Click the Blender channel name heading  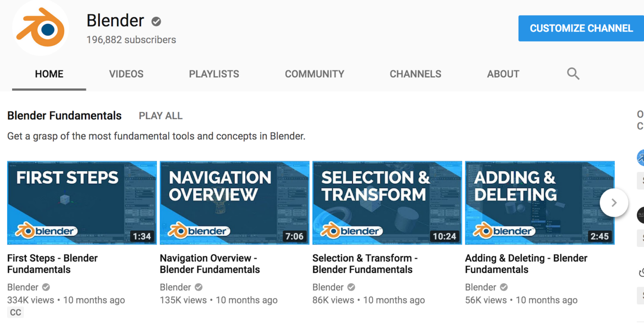click(115, 21)
